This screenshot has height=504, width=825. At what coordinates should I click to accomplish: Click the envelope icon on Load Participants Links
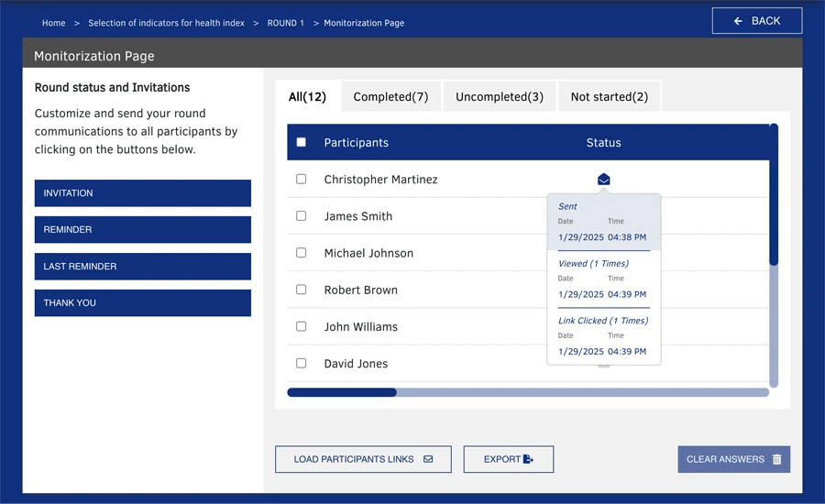coord(428,459)
